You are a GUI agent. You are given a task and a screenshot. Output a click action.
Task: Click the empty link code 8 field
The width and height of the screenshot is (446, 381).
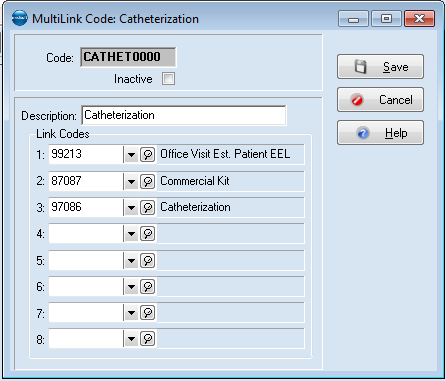click(x=86, y=339)
